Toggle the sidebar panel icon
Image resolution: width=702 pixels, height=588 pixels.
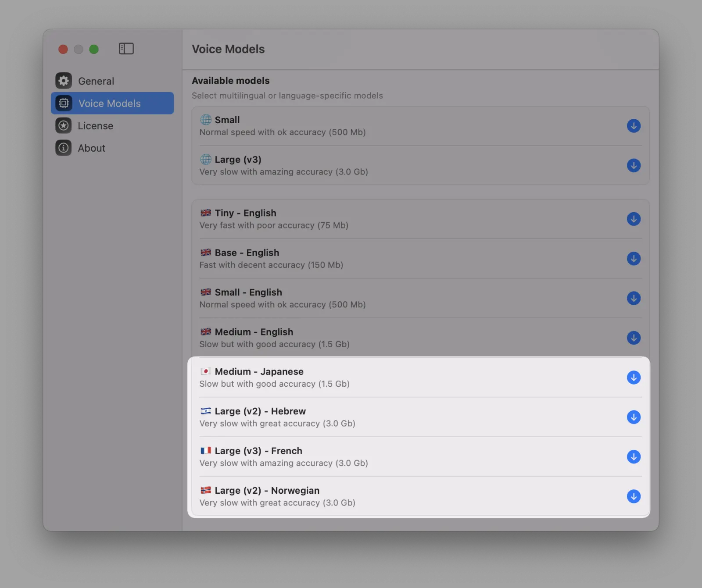tap(126, 49)
